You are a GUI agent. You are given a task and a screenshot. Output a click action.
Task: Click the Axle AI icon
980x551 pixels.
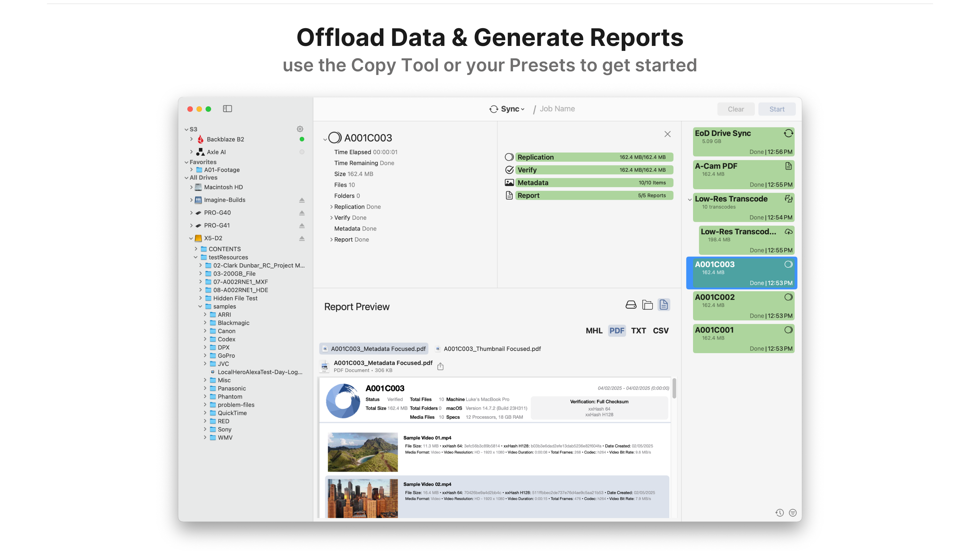(200, 152)
